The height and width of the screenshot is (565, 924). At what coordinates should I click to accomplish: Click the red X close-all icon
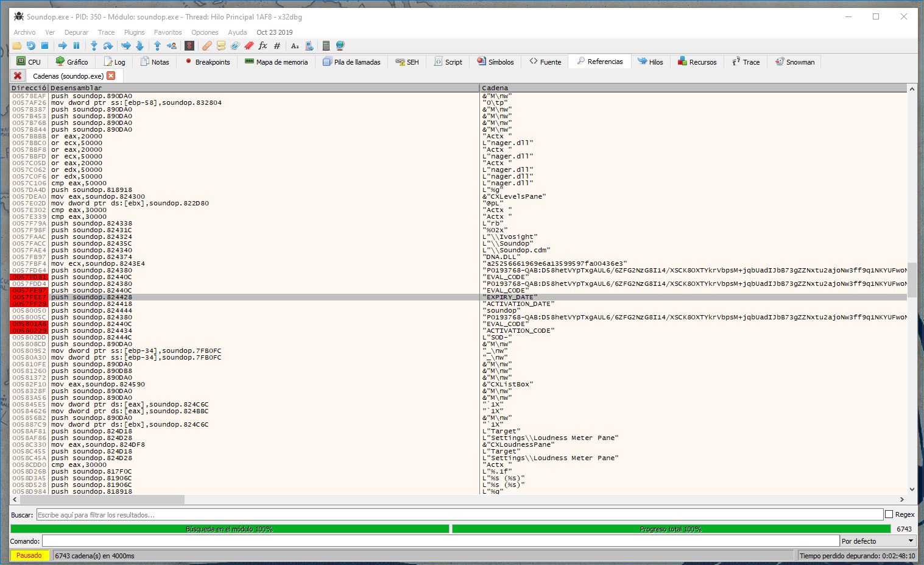point(18,76)
